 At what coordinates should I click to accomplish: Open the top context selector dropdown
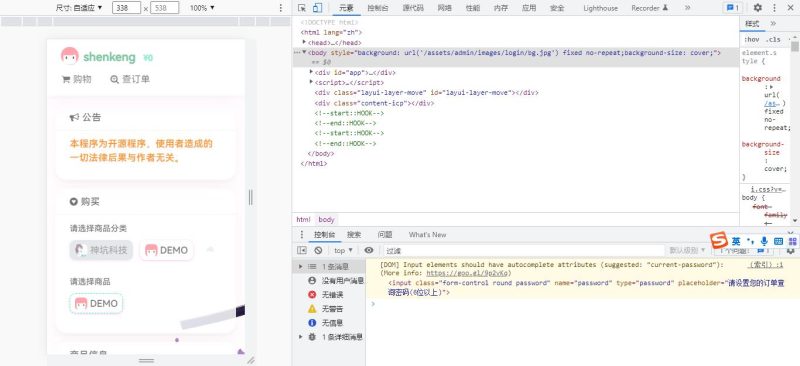[343, 250]
